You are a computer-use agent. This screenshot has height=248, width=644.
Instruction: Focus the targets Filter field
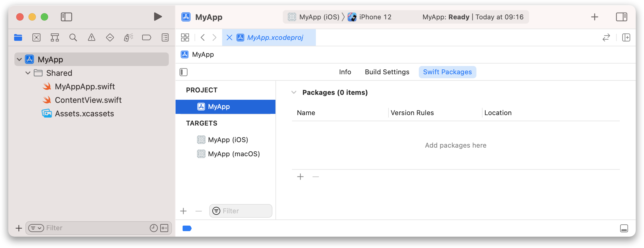(241, 211)
